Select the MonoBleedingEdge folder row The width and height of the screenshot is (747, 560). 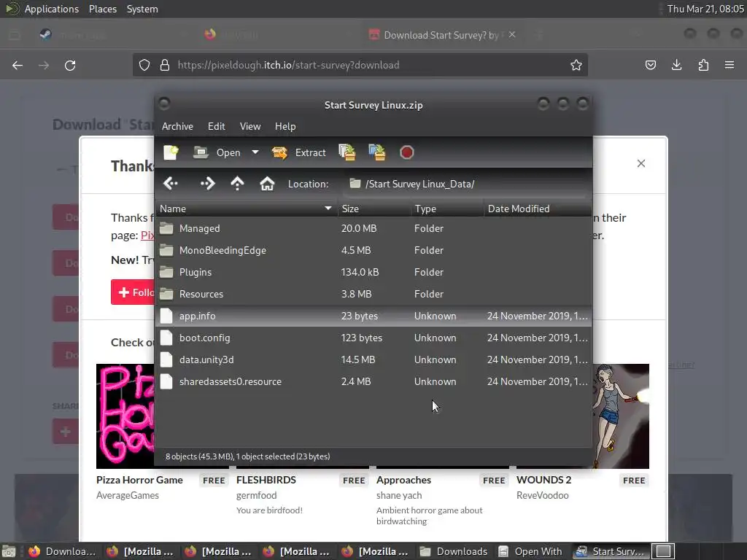373,251
